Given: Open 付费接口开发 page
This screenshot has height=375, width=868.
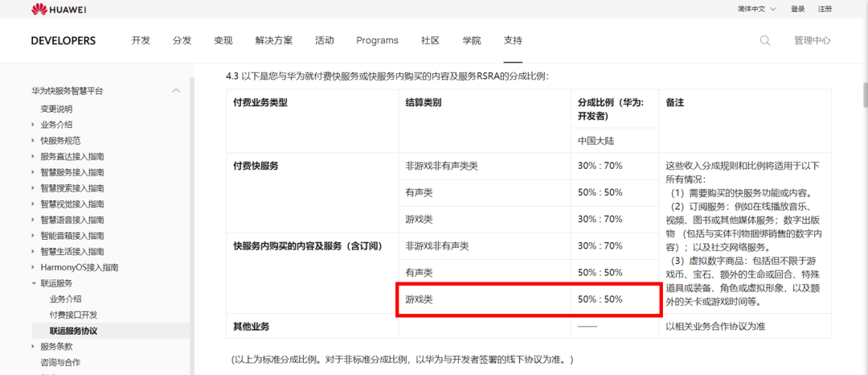Looking at the screenshot, I should pos(74,315).
